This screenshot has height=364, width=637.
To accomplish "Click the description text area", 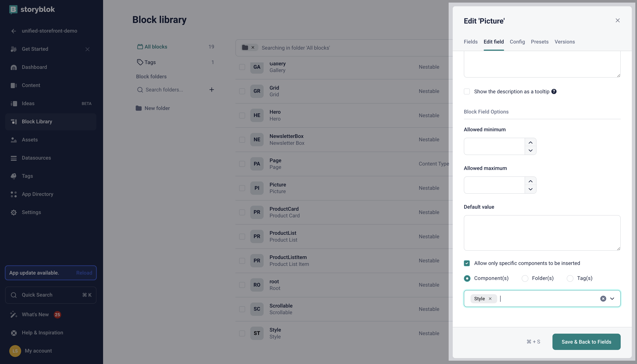I will (x=542, y=64).
